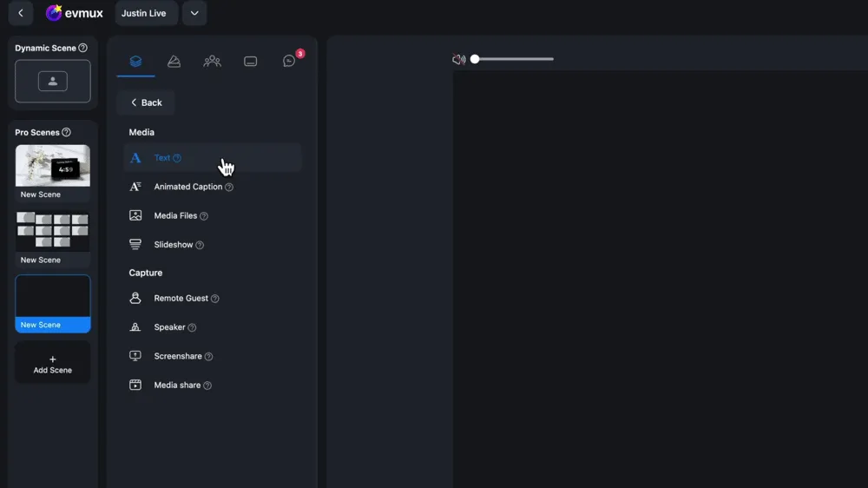Open help icon next to Pro Scenes
868x488 pixels.
(x=67, y=133)
